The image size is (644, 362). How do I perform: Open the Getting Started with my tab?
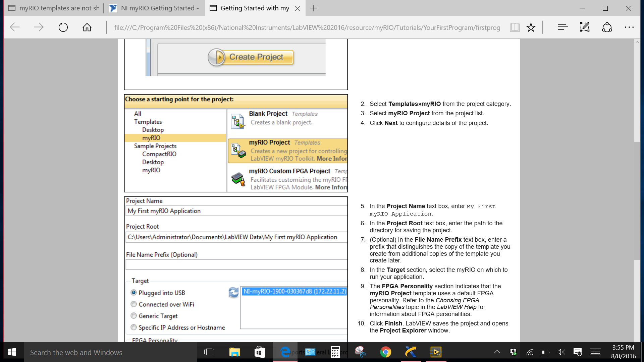[x=255, y=8]
